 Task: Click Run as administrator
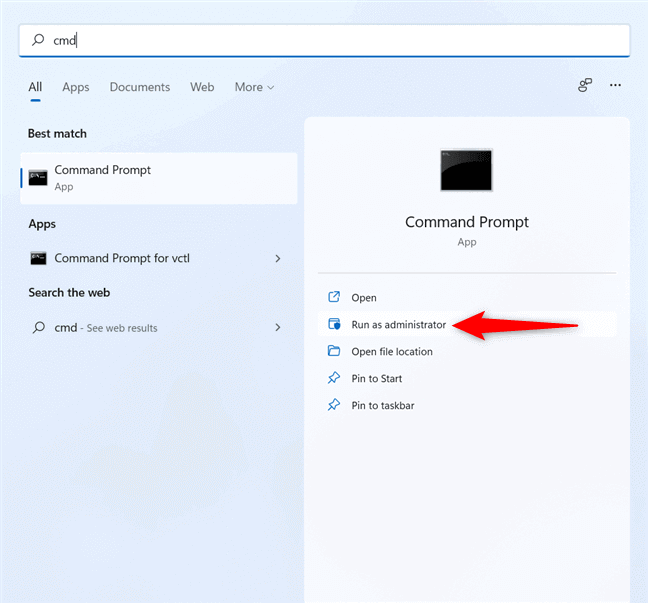click(398, 325)
